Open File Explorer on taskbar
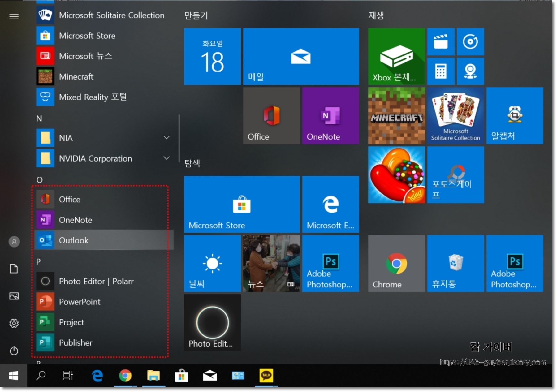 tap(153, 376)
